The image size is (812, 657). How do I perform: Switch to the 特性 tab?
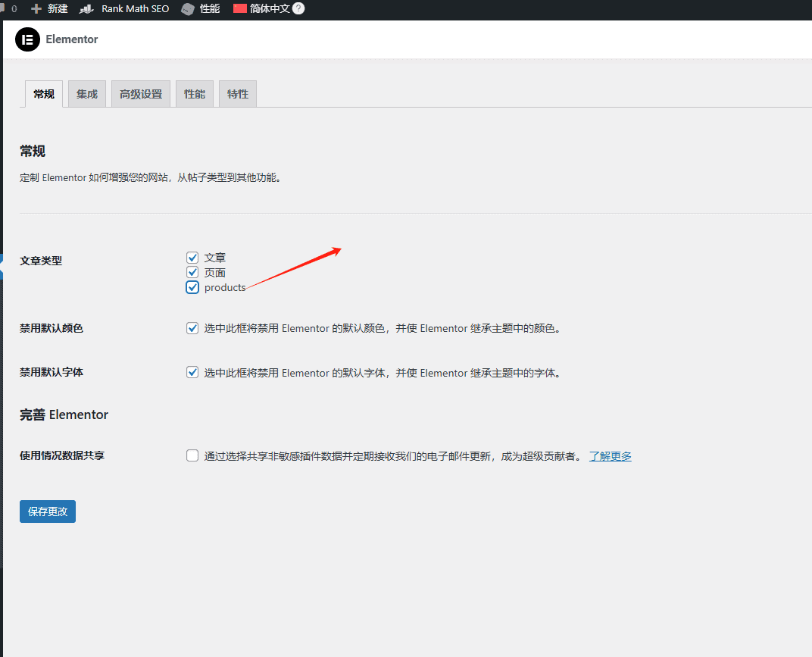[238, 94]
